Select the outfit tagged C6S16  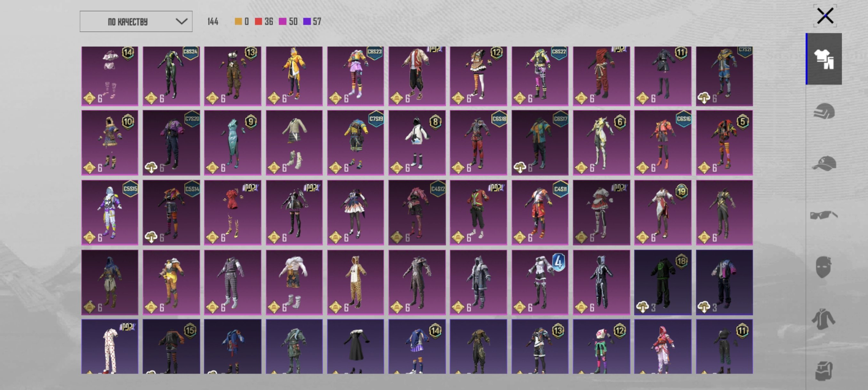[663, 143]
